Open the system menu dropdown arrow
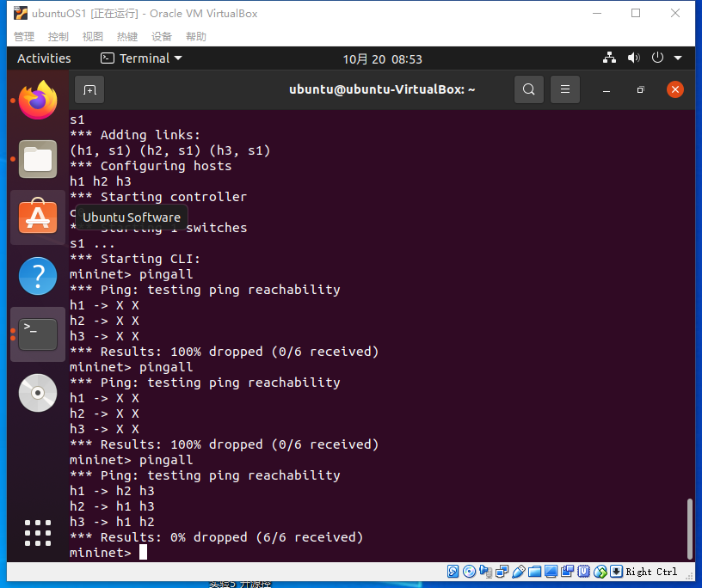The width and height of the screenshot is (702, 588). pyautogui.click(x=678, y=58)
